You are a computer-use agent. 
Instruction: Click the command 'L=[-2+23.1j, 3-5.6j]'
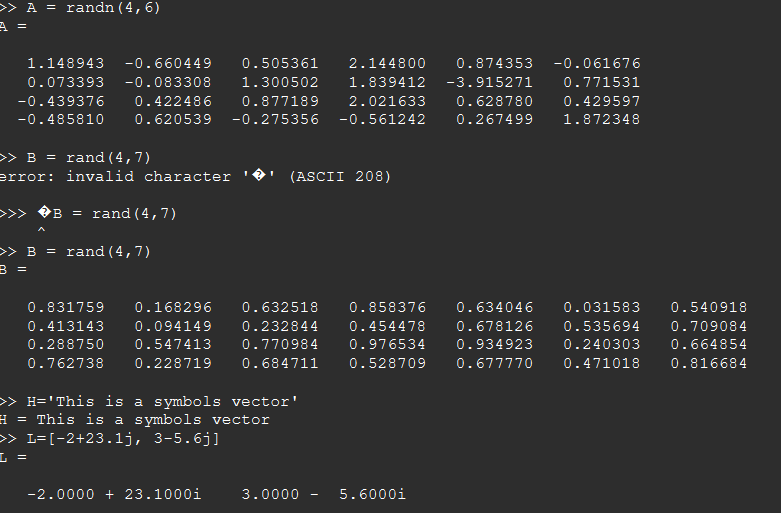point(120,438)
